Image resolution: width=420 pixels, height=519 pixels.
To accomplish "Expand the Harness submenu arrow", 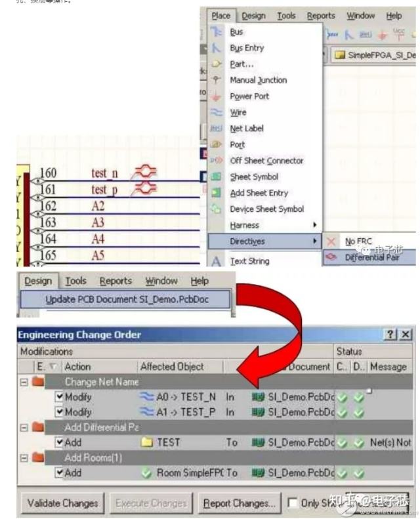I will coord(315,225).
